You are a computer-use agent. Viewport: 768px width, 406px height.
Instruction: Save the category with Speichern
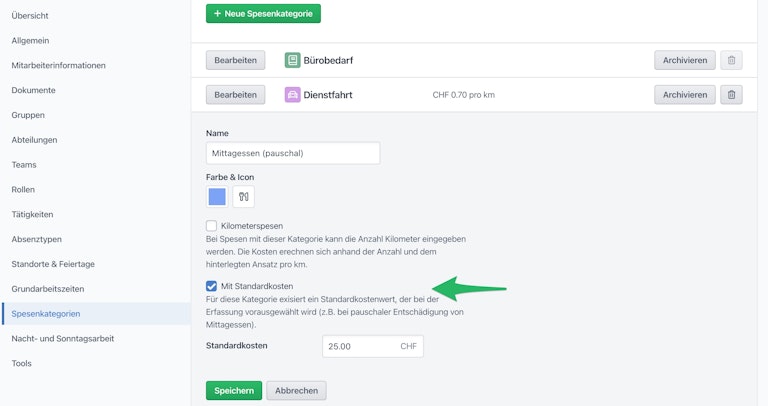click(x=234, y=390)
